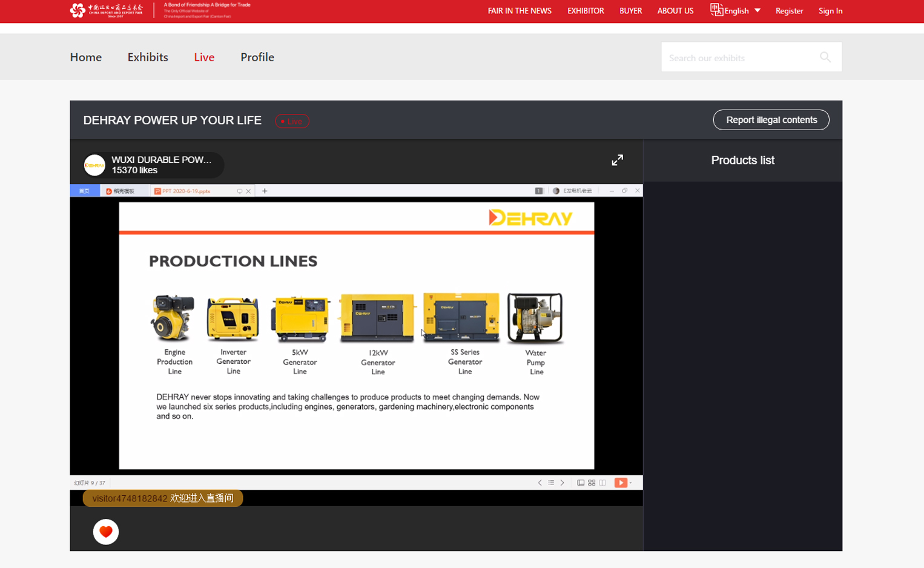Click the heart like button

[106, 532]
